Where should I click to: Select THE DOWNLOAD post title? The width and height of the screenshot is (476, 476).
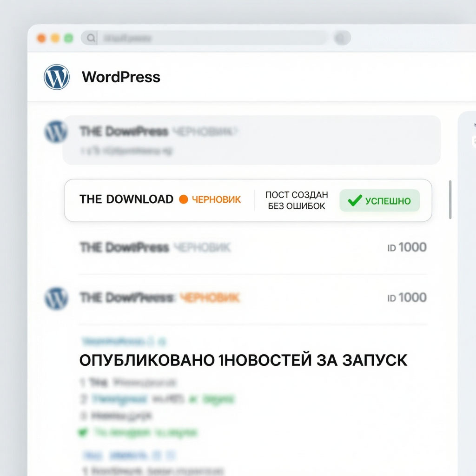tap(126, 199)
